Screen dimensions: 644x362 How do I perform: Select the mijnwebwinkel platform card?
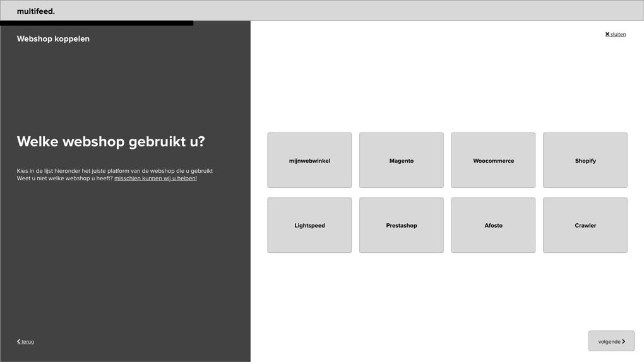click(x=309, y=160)
